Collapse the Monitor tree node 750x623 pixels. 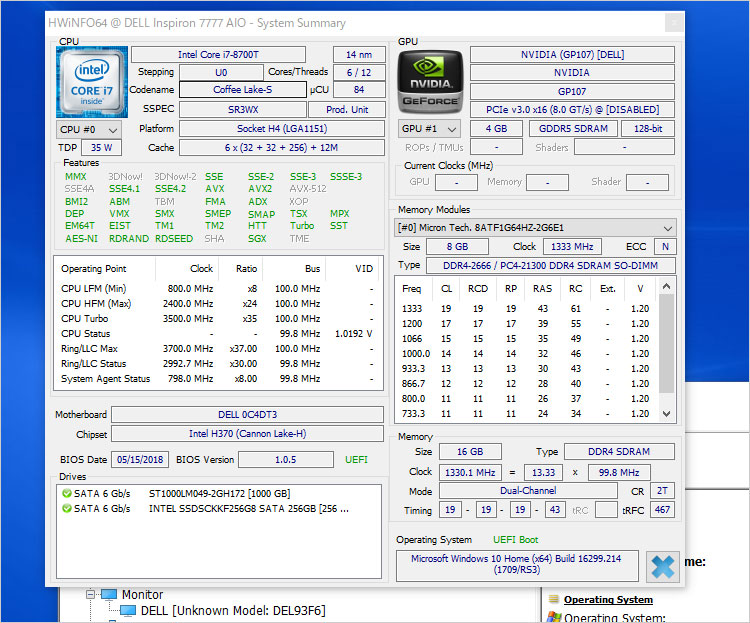click(x=90, y=594)
